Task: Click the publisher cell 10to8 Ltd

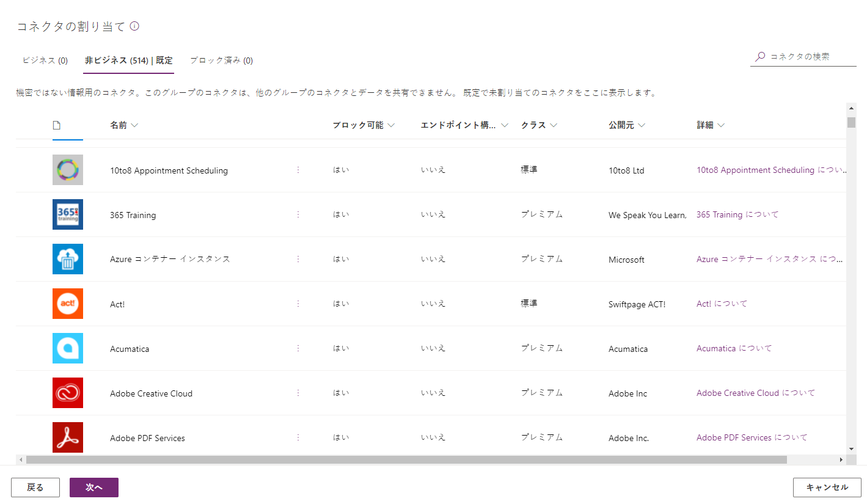Action: pos(626,171)
